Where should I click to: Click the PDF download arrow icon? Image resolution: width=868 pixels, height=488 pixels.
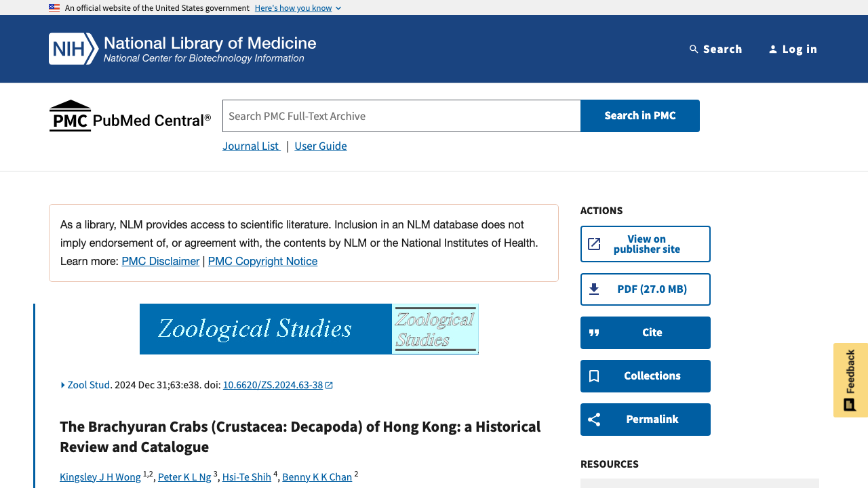click(x=594, y=289)
